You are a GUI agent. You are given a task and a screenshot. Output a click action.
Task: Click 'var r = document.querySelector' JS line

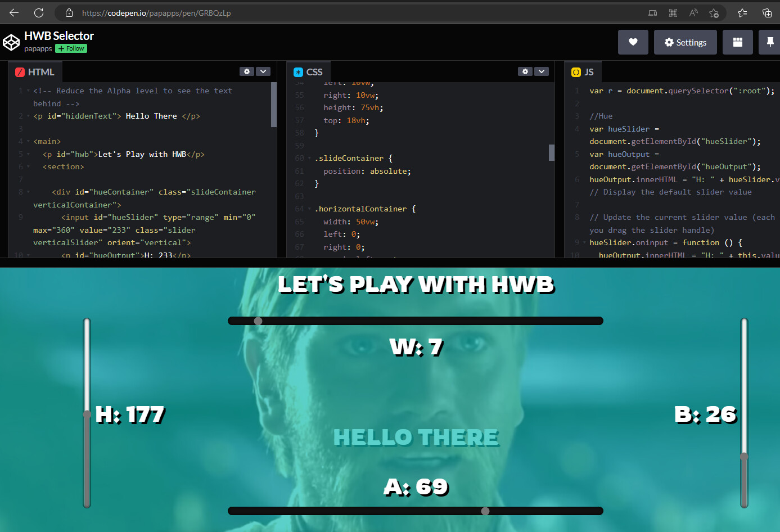point(682,91)
